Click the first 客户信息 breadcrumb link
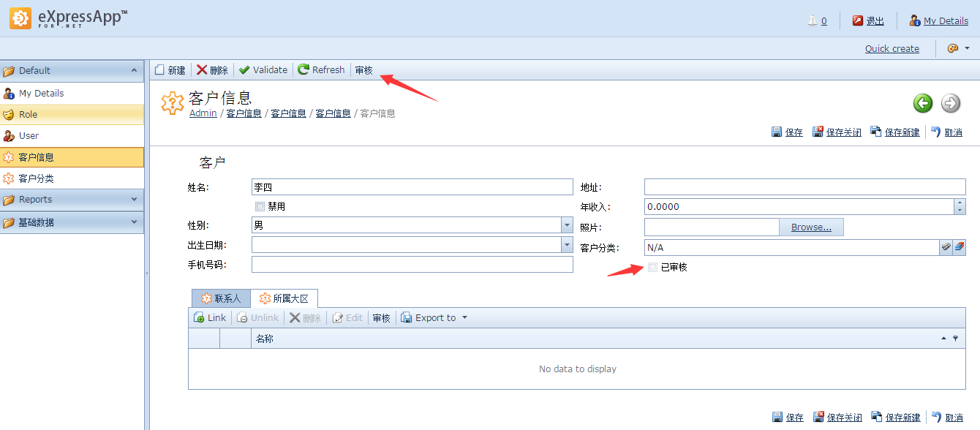This screenshot has height=430, width=980. click(x=244, y=113)
